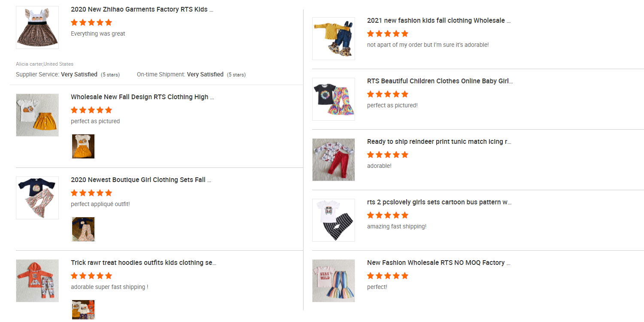Open 'RTS Beautiful Children Clothes Online' link

click(x=440, y=81)
